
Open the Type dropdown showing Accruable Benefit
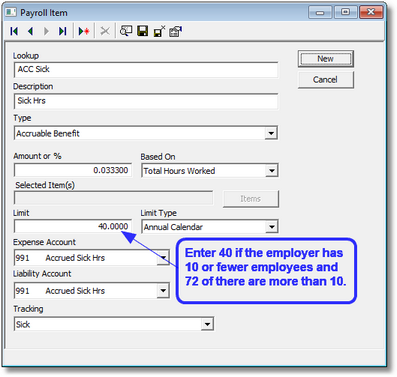[271, 133]
